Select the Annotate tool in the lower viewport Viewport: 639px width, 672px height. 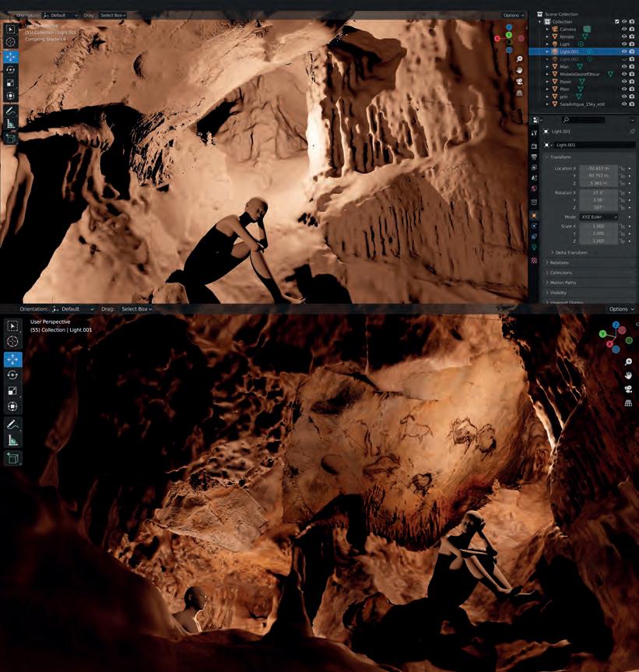(x=12, y=424)
